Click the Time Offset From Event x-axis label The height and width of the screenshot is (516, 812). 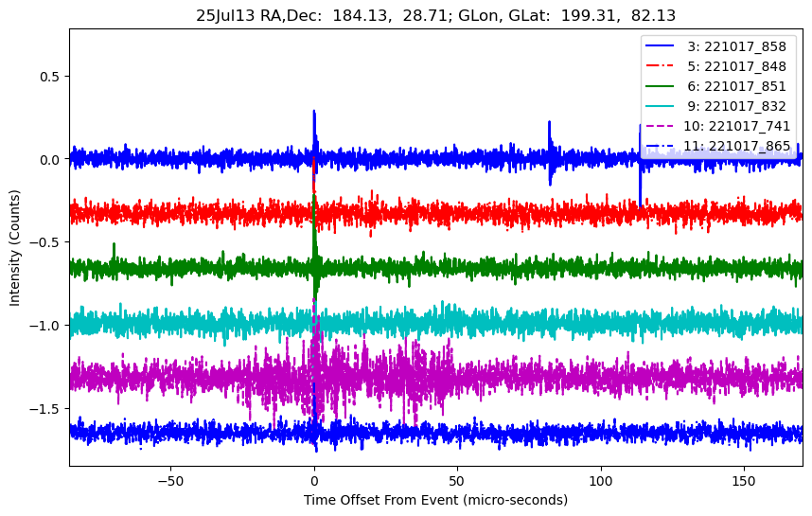pyautogui.click(x=435, y=500)
